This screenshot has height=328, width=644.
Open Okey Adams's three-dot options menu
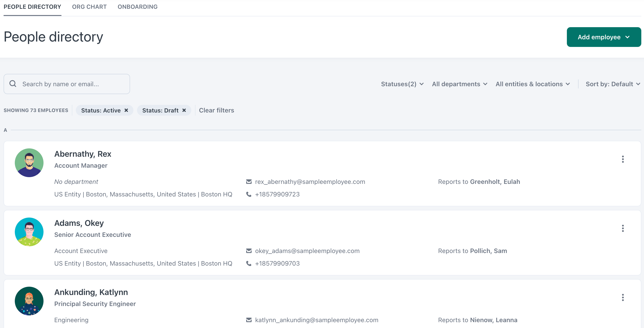pos(623,228)
